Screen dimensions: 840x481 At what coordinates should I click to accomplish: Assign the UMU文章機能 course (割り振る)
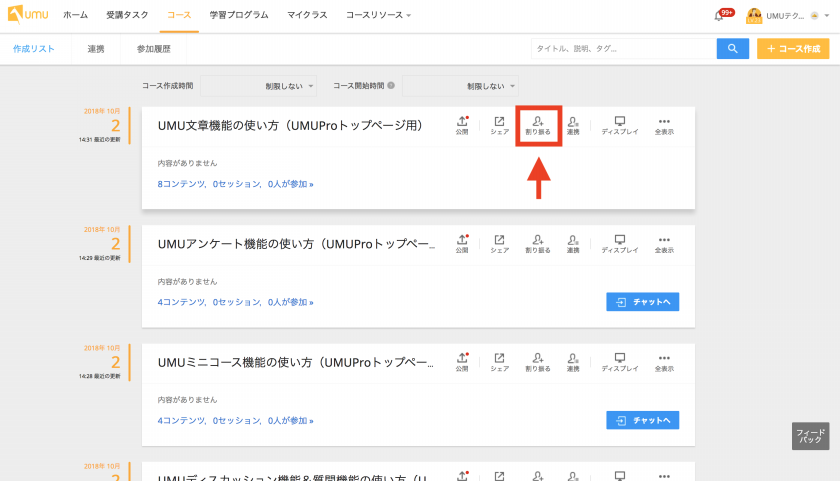tap(538, 125)
